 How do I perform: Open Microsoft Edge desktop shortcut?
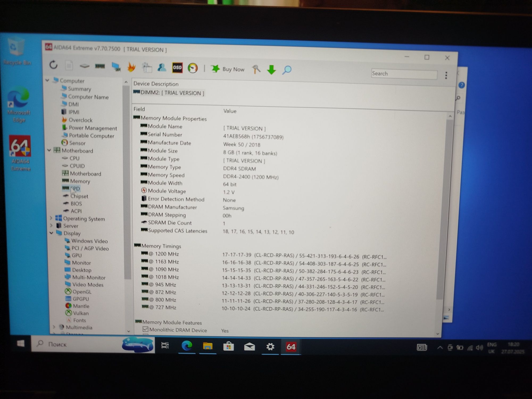tap(19, 105)
